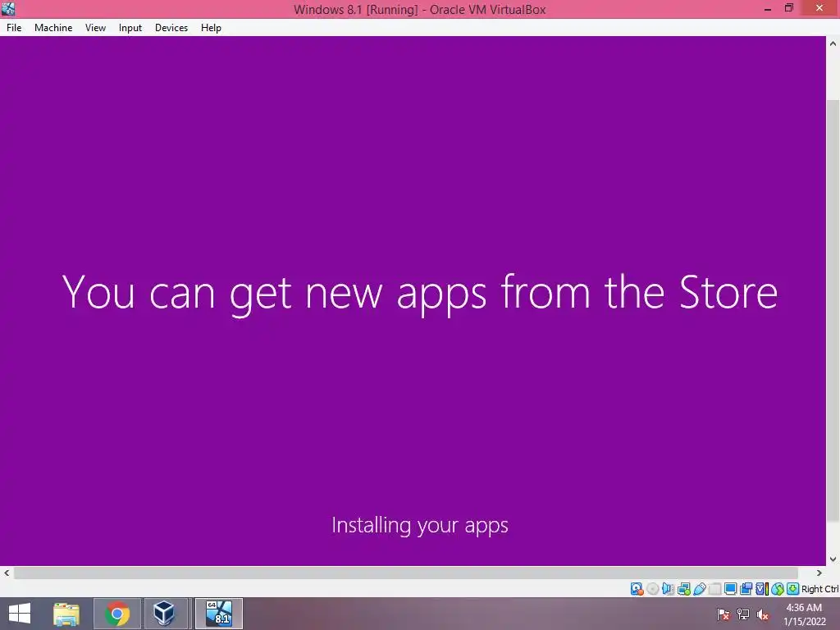The height and width of the screenshot is (630, 840).
Task: Open the Devices menu
Action: pos(171,28)
